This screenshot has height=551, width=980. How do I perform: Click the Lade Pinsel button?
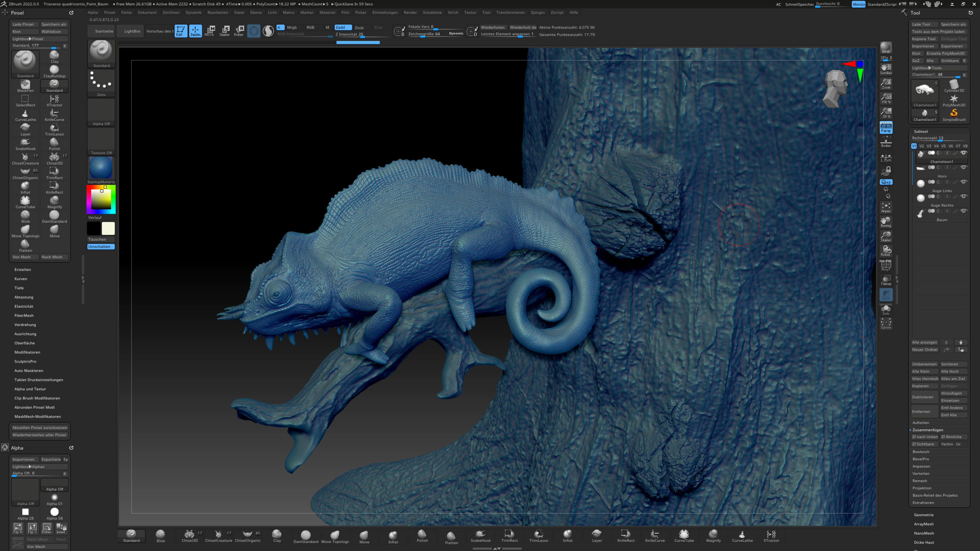coord(25,24)
